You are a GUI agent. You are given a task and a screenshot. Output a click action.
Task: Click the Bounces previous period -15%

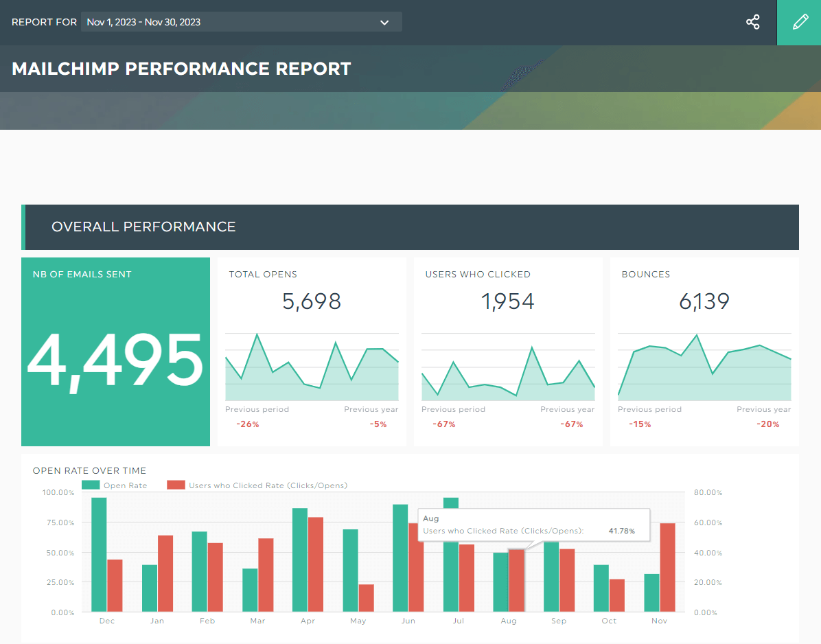click(x=640, y=424)
